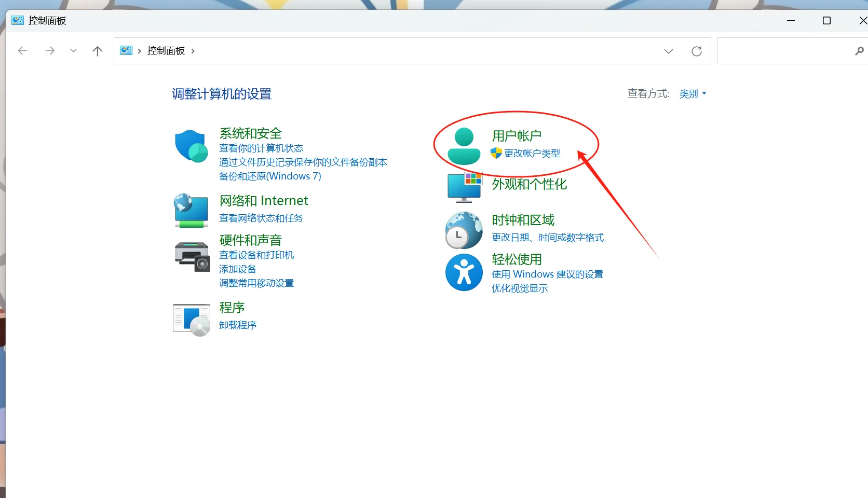Click the 卸载程序 link
This screenshot has width=868, height=498.
tap(238, 325)
